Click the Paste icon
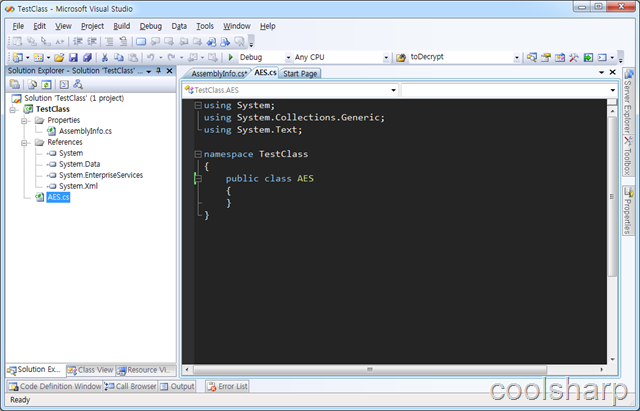640x411 pixels. click(x=133, y=58)
